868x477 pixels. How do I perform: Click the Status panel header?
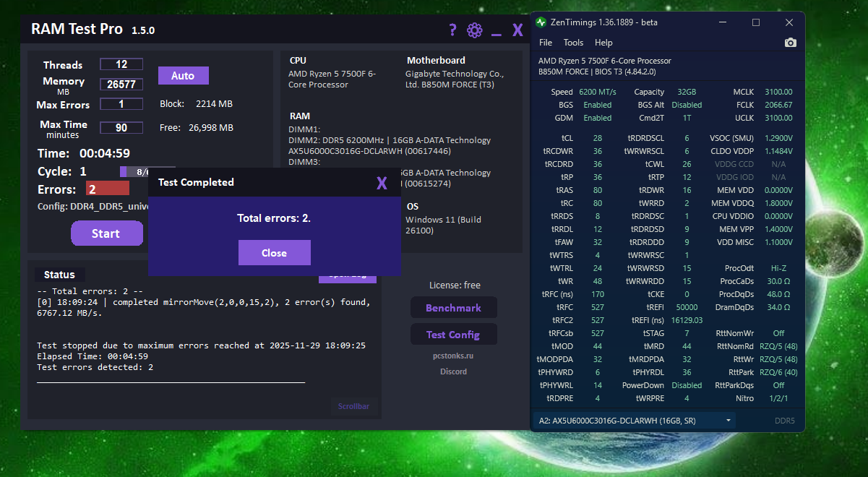tap(59, 275)
